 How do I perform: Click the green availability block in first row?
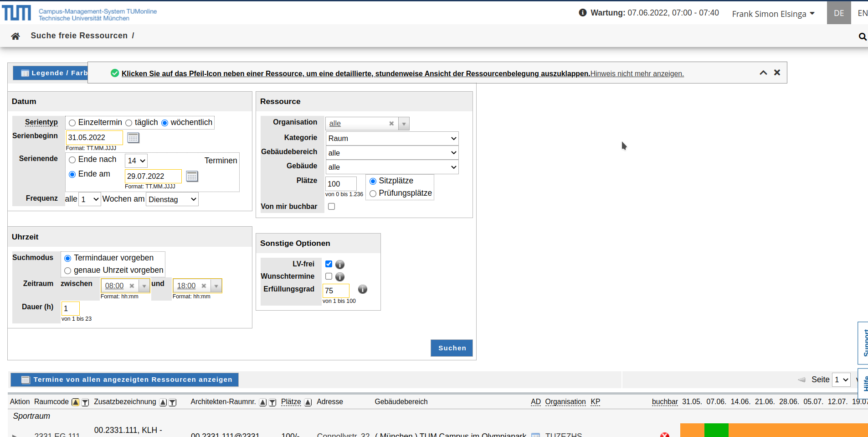click(716, 430)
